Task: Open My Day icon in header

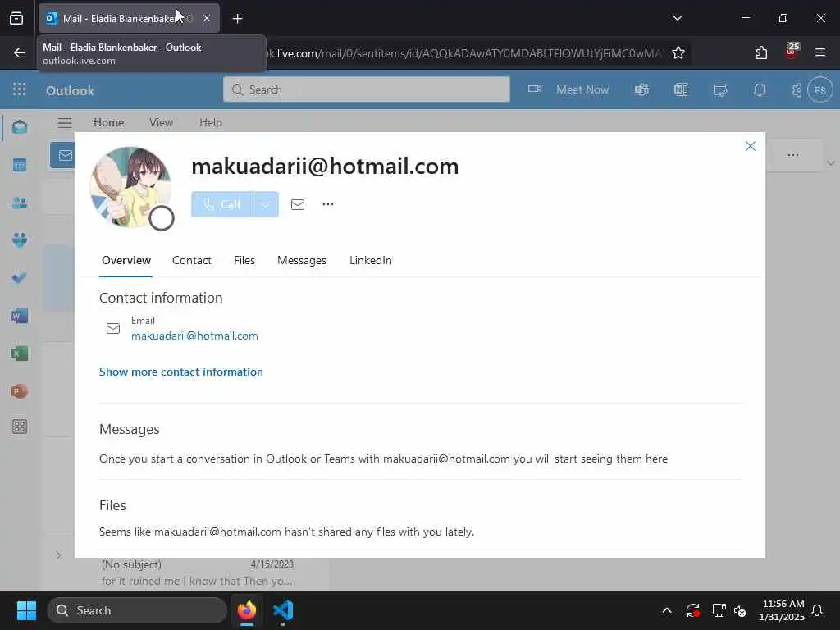Action: click(x=720, y=89)
